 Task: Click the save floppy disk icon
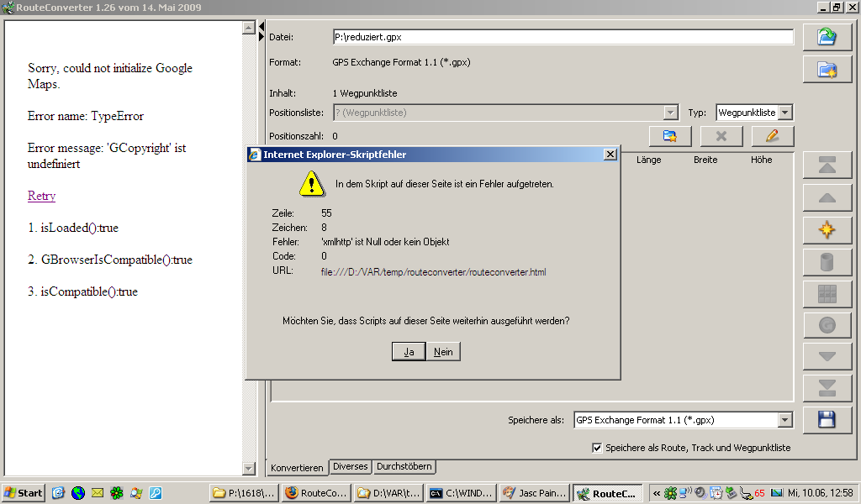click(x=827, y=419)
